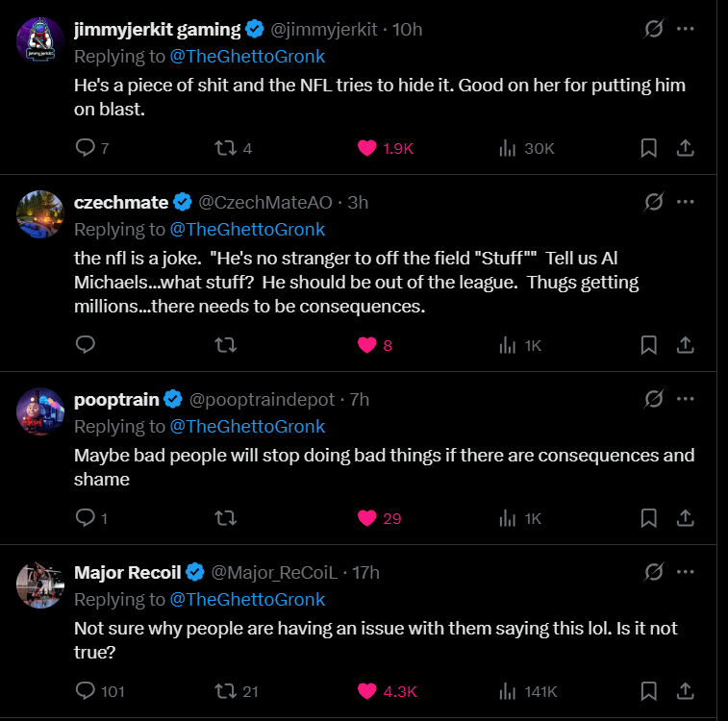Screen dimensions: 728x721
Task: Open pooptrain's profile avatar
Action: point(40,411)
